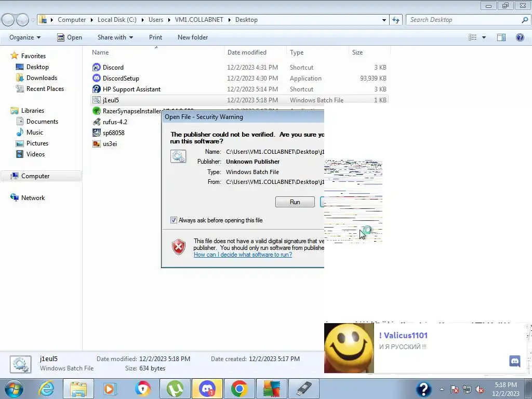This screenshot has height=399, width=532.
Task: Open Windows Explorer taskbar icon
Action: [x=78, y=389]
